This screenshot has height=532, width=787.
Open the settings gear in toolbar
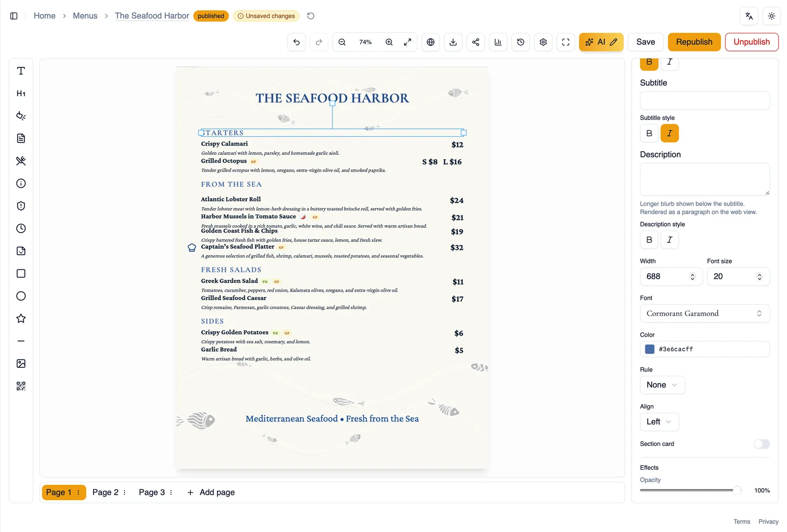click(543, 42)
